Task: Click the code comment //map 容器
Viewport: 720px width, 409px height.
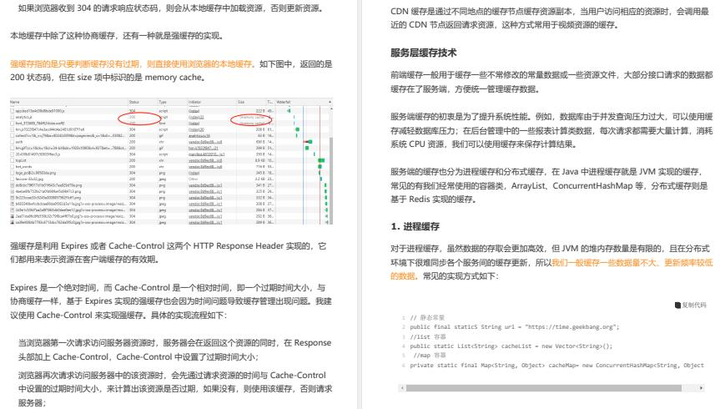Action: (x=429, y=355)
